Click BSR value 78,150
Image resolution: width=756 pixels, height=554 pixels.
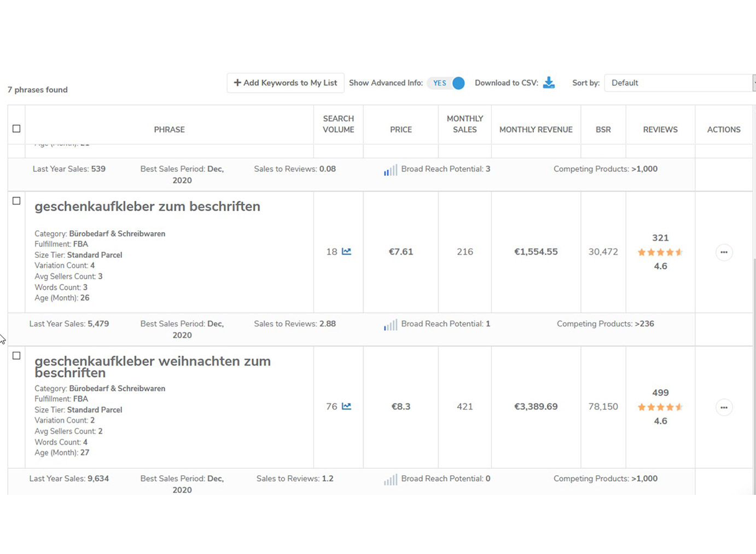point(603,407)
